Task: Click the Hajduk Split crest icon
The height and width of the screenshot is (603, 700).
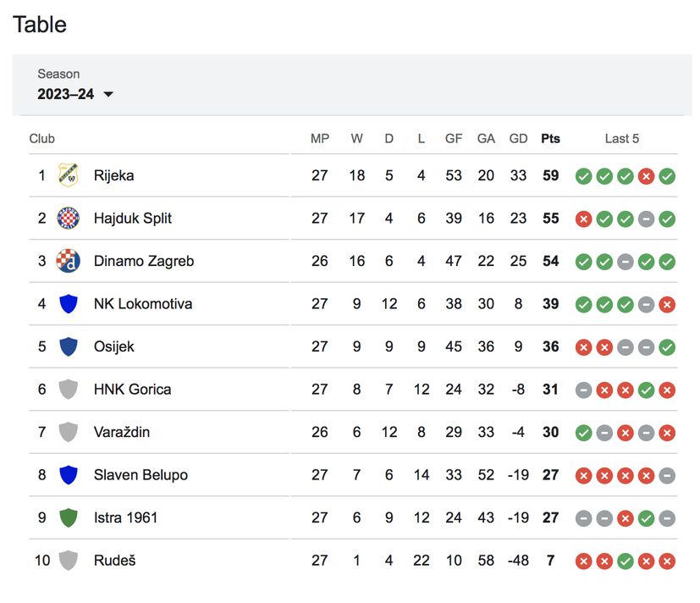Action: pyautogui.click(x=68, y=218)
